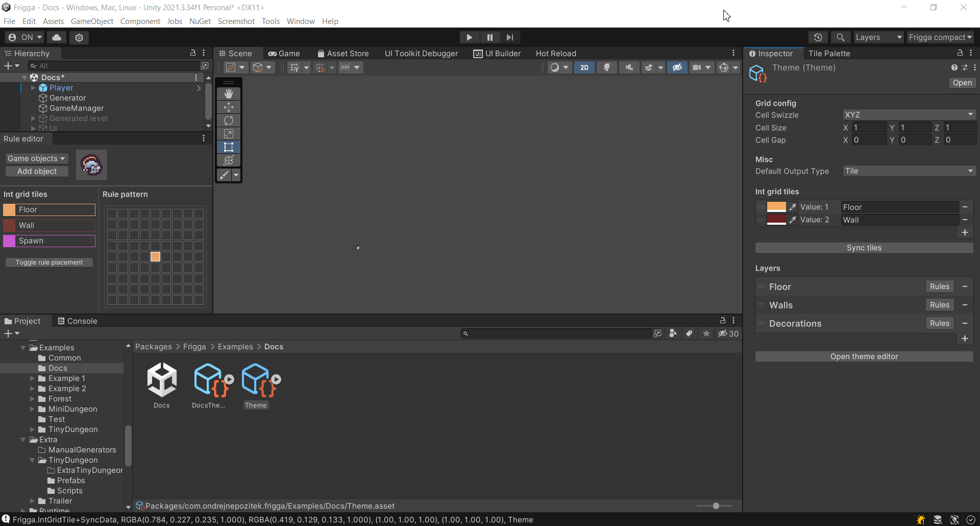Open Default Output Type dropdown
The height and width of the screenshot is (526, 980).
909,171
